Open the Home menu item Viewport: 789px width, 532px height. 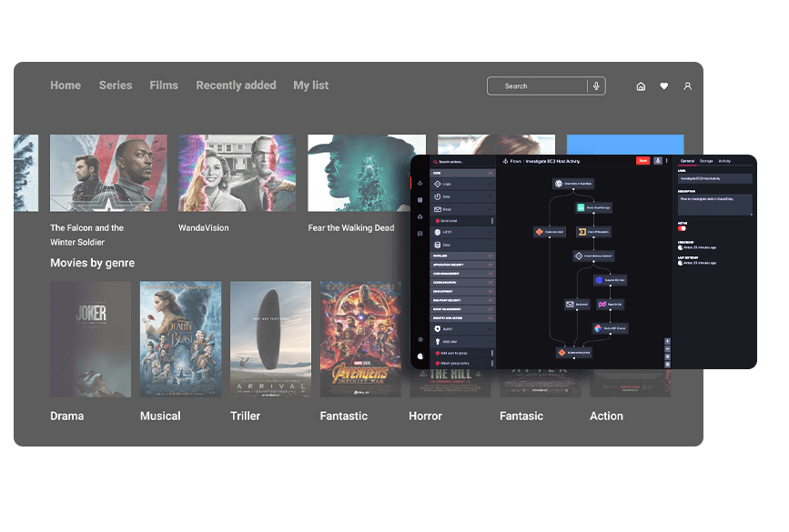point(66,85)
